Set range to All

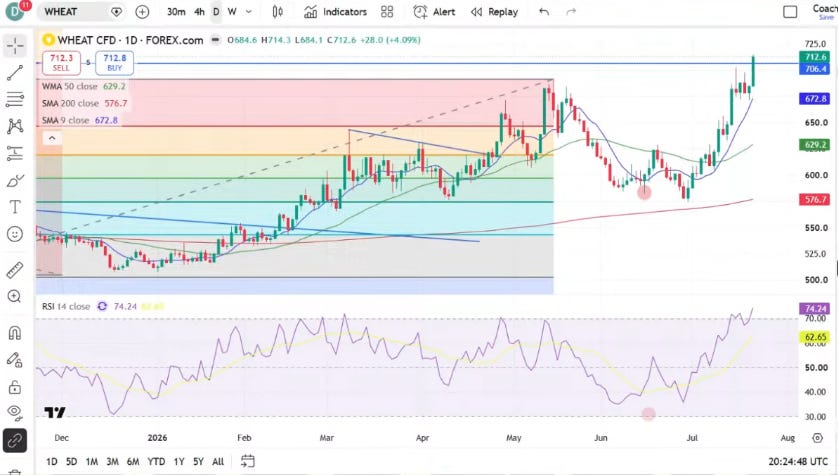click(x=218, y=462)
